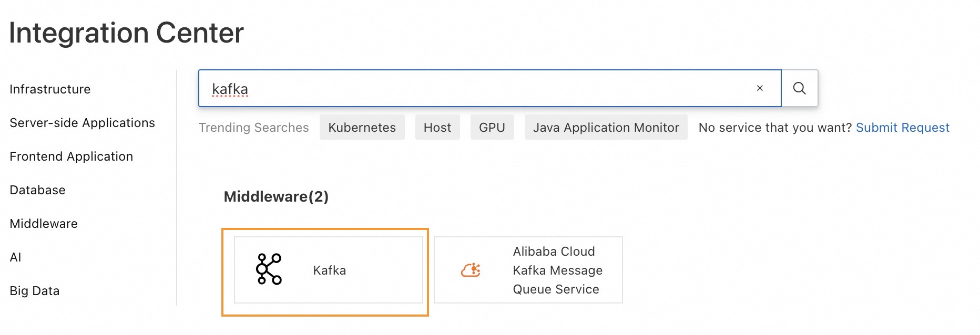The image size is (980, 335).
Task: Open the Big Data category
Action: (x=34, y=291)
